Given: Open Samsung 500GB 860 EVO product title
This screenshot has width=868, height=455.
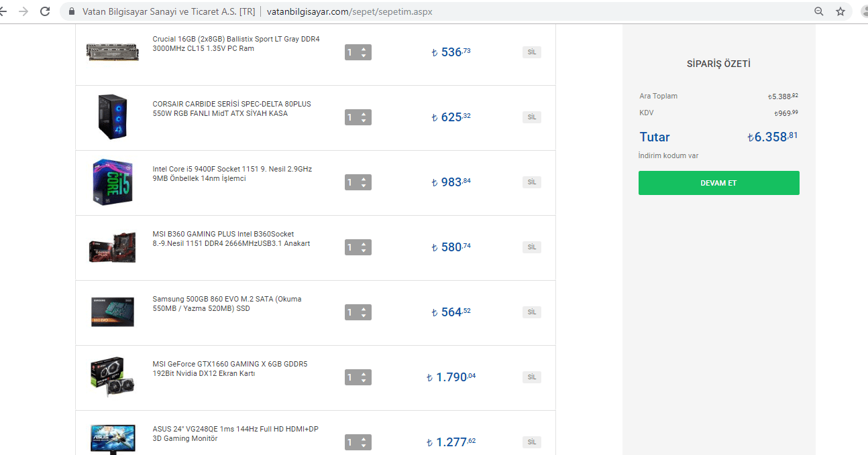Looking at the screenshot, I should pyautogui.click(x=227, y=304).
